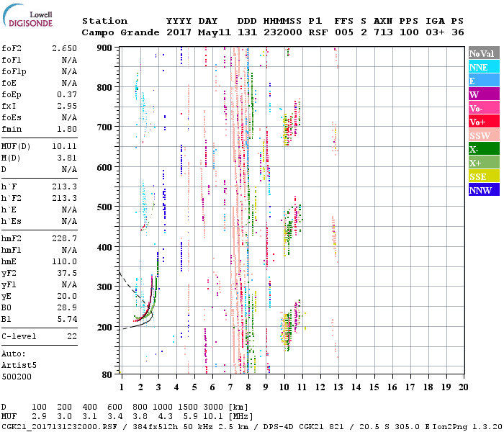This screenshot has height=432, width=504.
Task: Select the 500 label on height axis
Action: tap(107, 351)
